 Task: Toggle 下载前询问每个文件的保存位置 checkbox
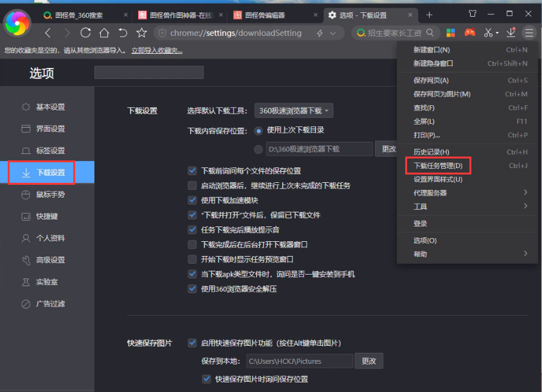pos(192,171)
